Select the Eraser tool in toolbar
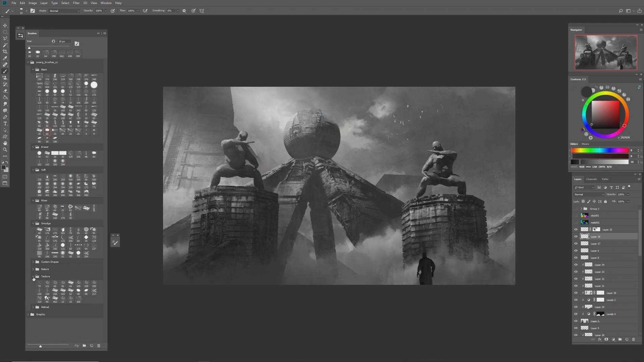 click(5, 91)
